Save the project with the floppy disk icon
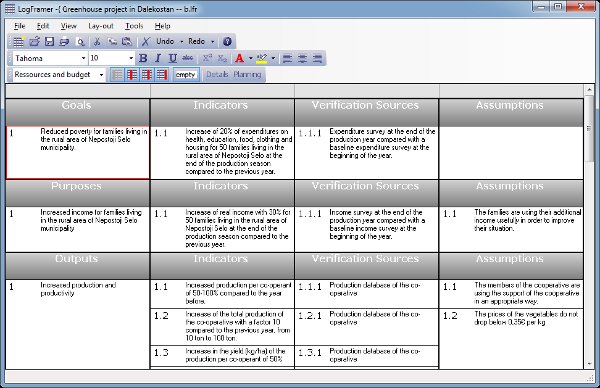Viewport: 600px width, 388px height. click(x=49, y=41)
